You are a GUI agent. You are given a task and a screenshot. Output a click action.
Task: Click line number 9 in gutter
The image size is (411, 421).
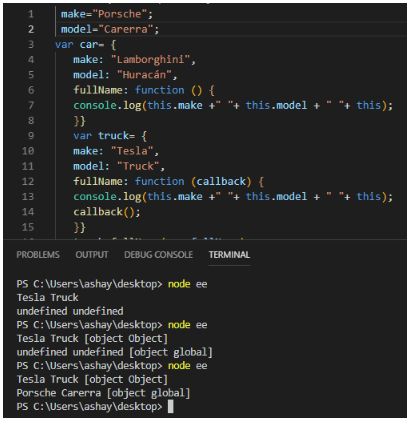click(x=31, y=136)
